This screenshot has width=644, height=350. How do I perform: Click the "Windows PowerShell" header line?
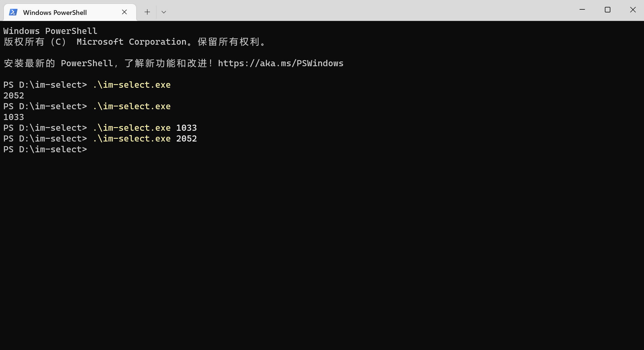click(x=50, y=31)
